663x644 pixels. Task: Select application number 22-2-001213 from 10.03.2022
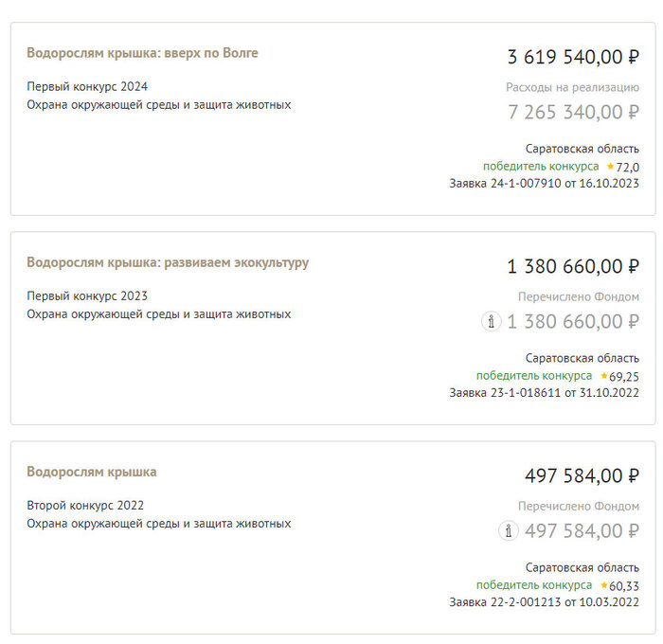tap(544, 601)
